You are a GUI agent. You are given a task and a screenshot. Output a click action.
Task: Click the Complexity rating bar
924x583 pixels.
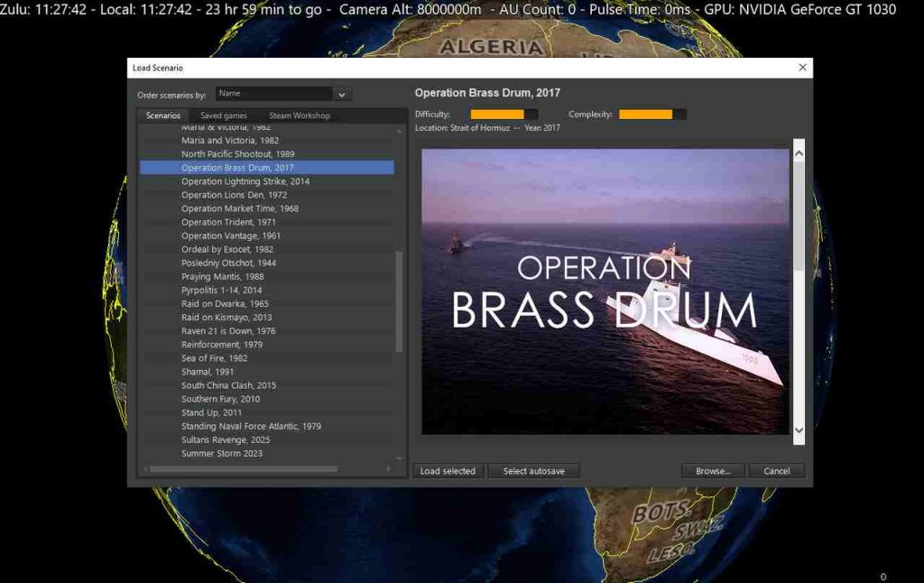(652, 115)
